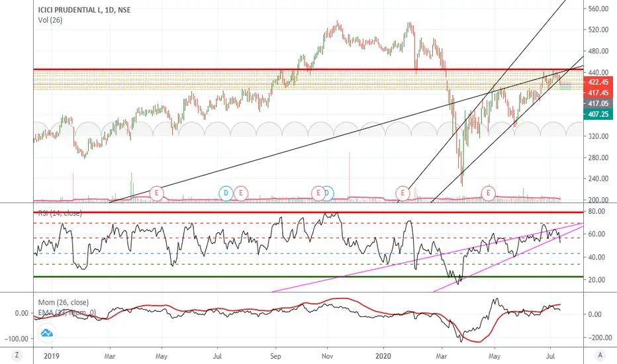617x364 pixels.
Task: Select the thick red horizontal line in RSI pane
Action: tap(308, 212)
